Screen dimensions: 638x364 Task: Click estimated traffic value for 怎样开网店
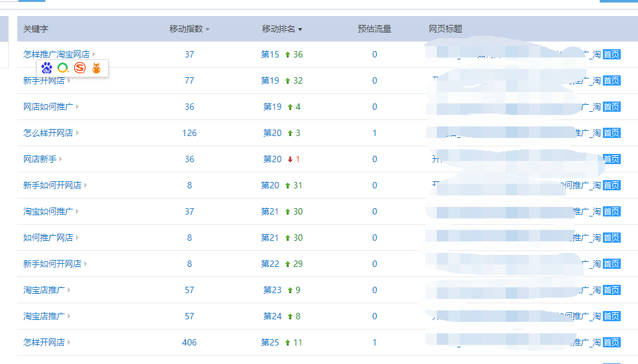[374, 342]
